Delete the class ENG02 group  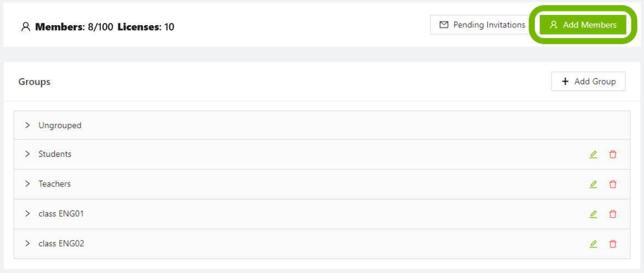tap(613, 244)
